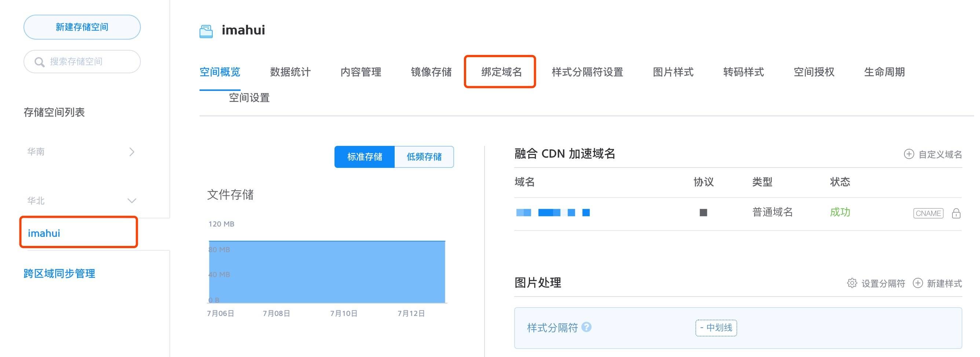Expand the 华南 region list
The height and width of the screenshot is (357, 980).
(132, 152)
